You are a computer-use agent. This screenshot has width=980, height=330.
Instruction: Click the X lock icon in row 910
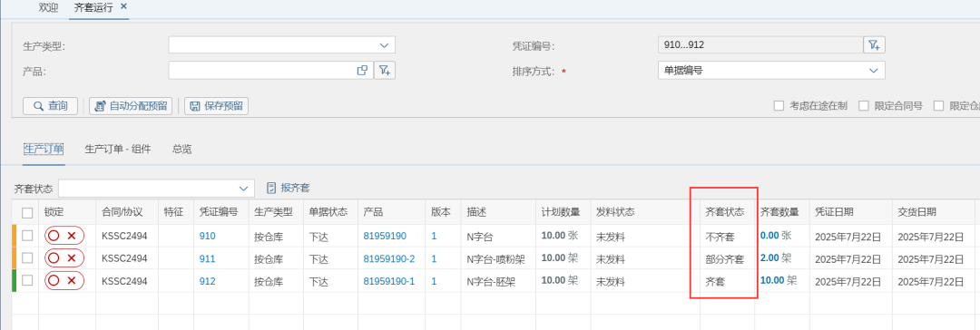[x=72, y=236]
